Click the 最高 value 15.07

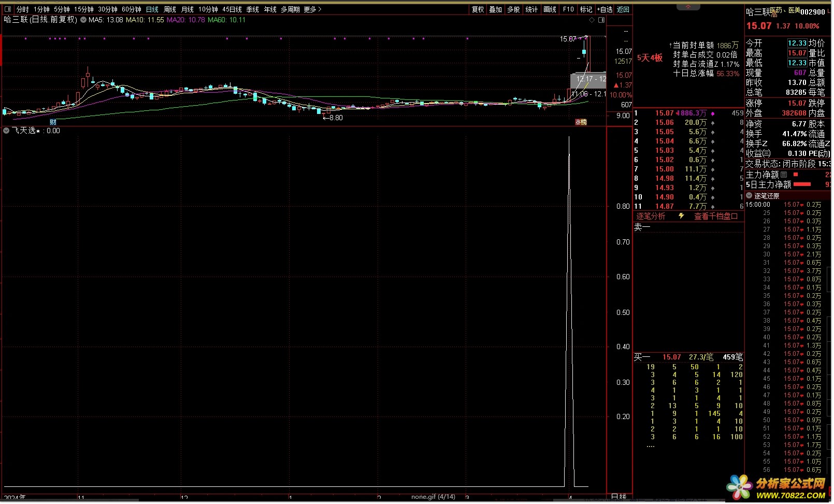(x=797, y=53)
